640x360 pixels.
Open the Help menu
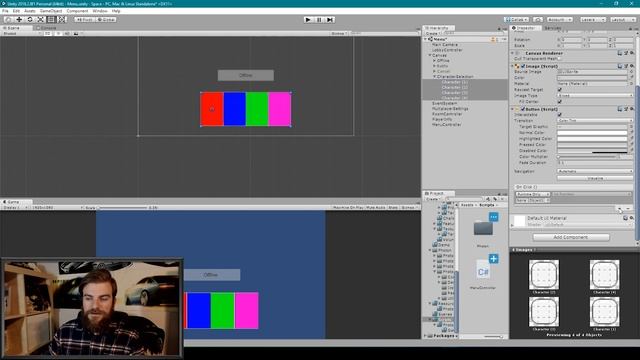[116, 11]
